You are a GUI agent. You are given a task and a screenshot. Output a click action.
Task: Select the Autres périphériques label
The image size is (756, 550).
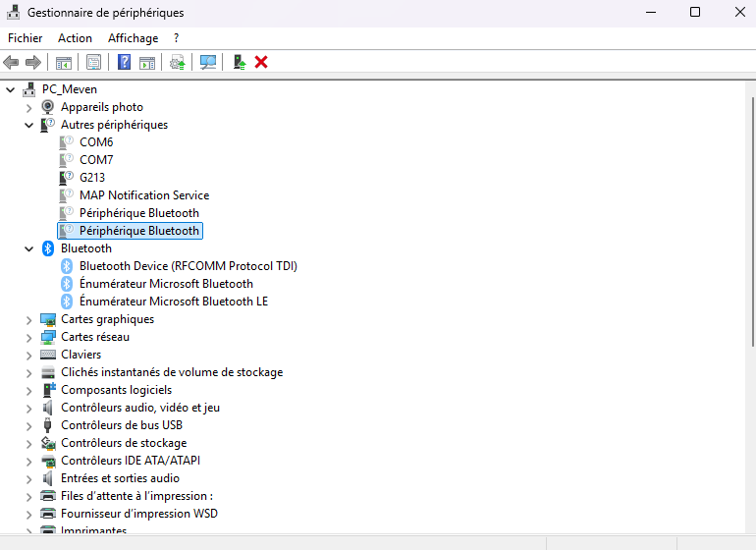tap(114, 125)
